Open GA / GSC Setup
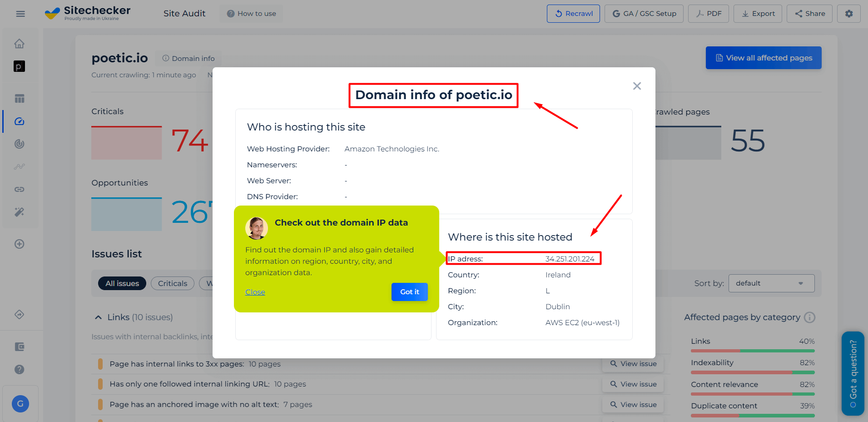The width and height of the screenshot is (868, 422). [x=644, y=14]
